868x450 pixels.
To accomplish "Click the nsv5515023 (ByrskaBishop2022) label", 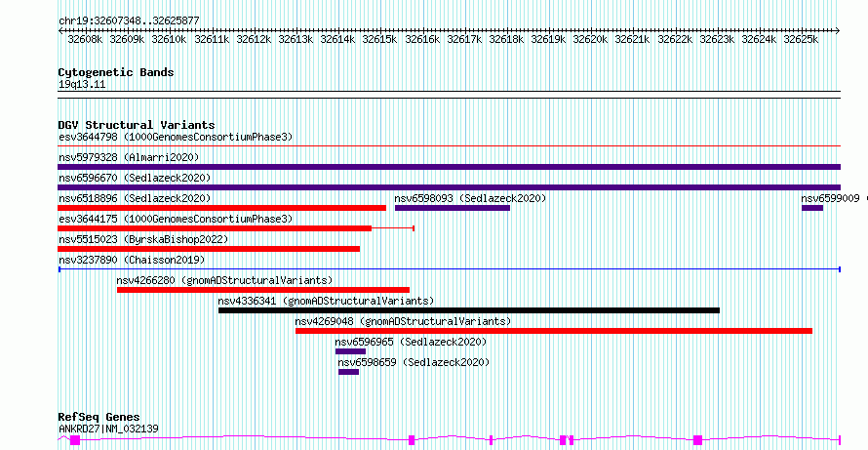I will pos(143,239).
